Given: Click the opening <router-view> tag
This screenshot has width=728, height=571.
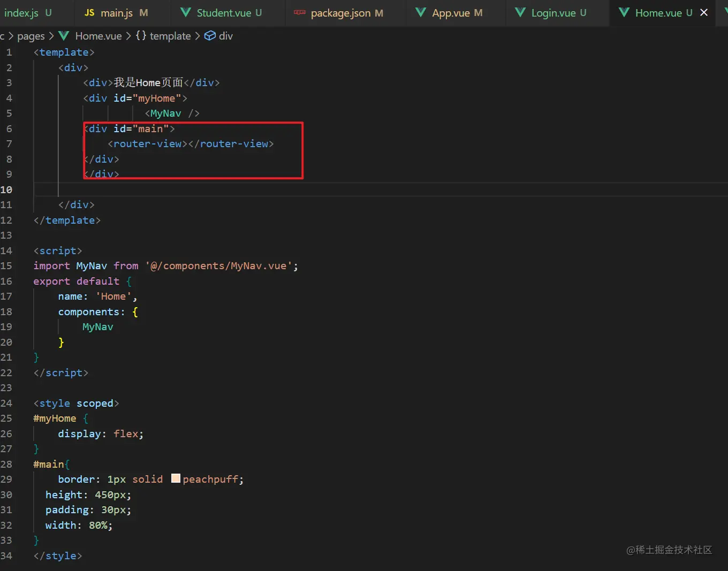Looking at the screenshot, I should [x=148, y=144].
